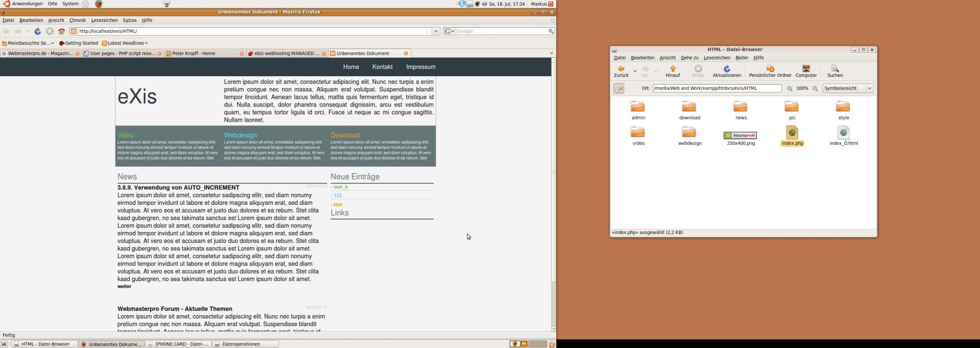Open Zurück history dropdown arrow
The height and width of the screenshot is (348, 980).
635,71
